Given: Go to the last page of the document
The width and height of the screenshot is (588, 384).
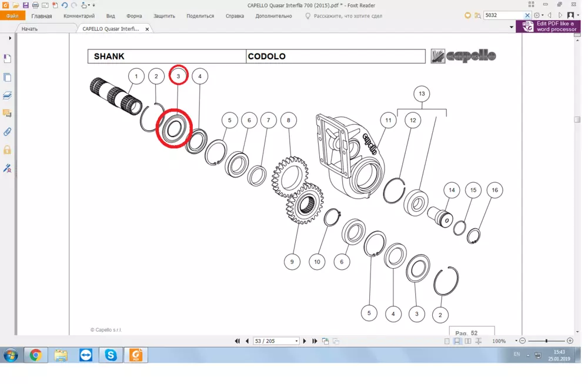Looking at the screenshot, I should (315, 341).
